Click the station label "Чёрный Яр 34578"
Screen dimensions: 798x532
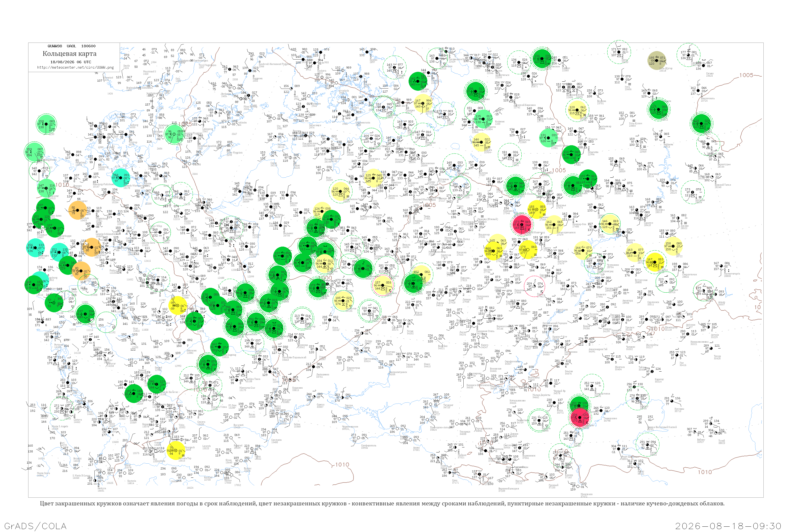pos(560,392)
